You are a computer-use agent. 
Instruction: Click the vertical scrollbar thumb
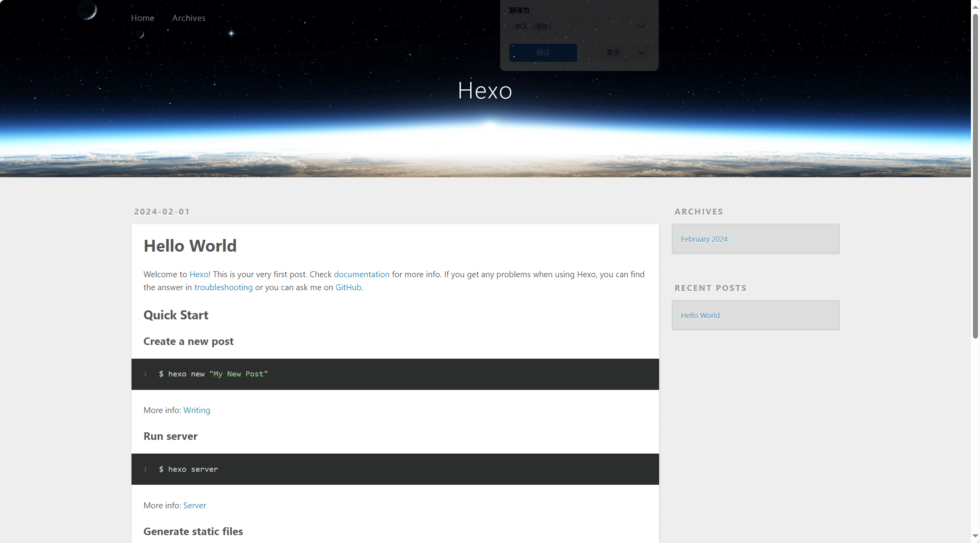coord(975,175)
